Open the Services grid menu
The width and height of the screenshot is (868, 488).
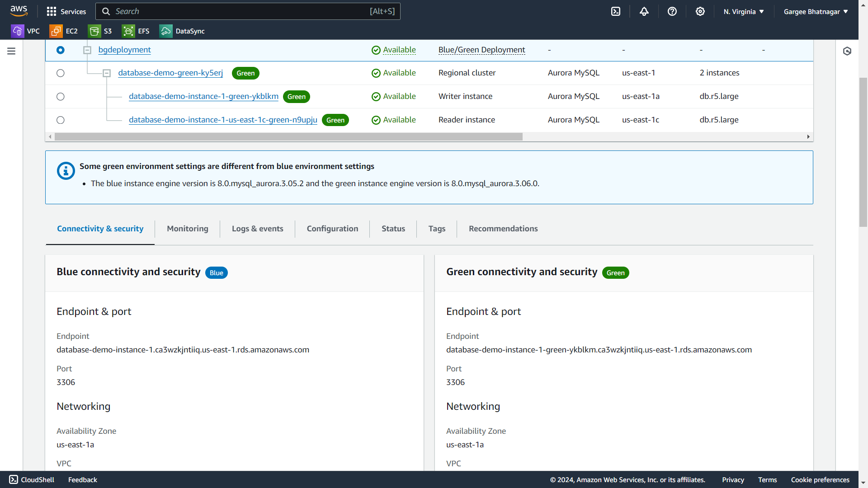click(x=66, y=11)
